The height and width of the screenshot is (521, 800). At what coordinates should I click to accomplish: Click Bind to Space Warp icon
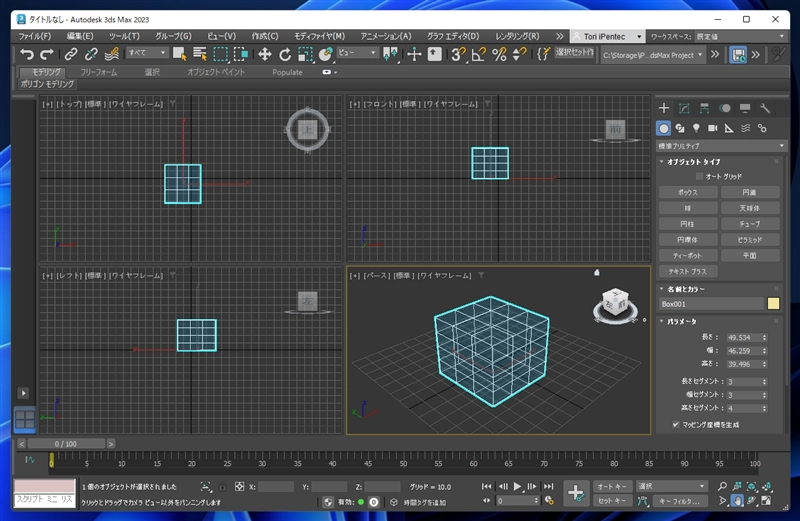112,54
